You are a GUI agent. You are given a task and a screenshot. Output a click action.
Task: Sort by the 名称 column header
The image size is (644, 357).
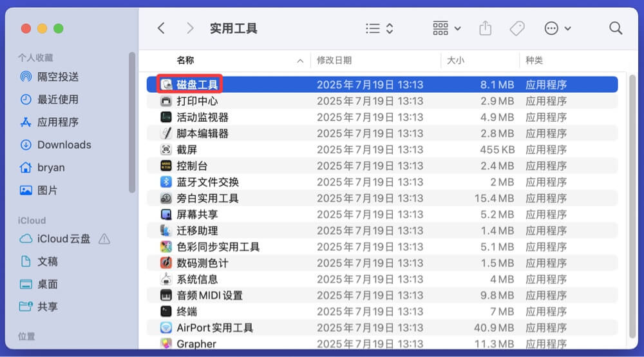coord(185,61)
